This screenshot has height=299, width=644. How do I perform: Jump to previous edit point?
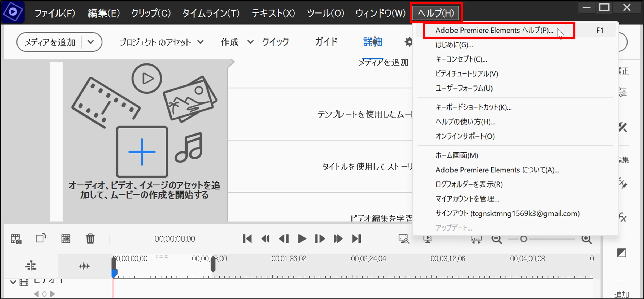pos(247,239)
